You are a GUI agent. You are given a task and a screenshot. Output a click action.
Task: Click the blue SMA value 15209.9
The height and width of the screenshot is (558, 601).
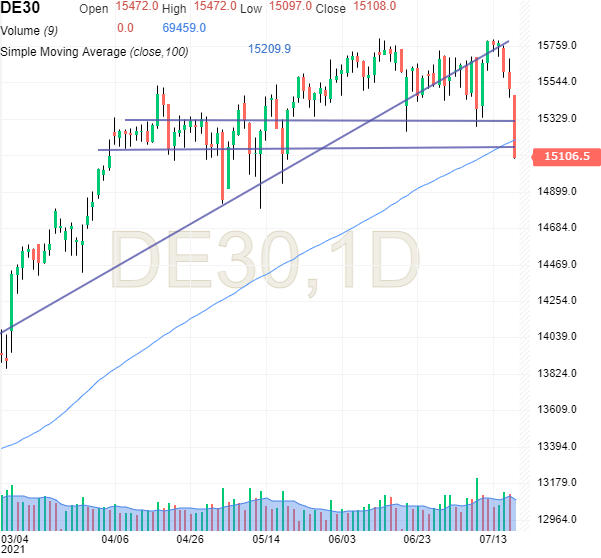click(x=268, y=49)
